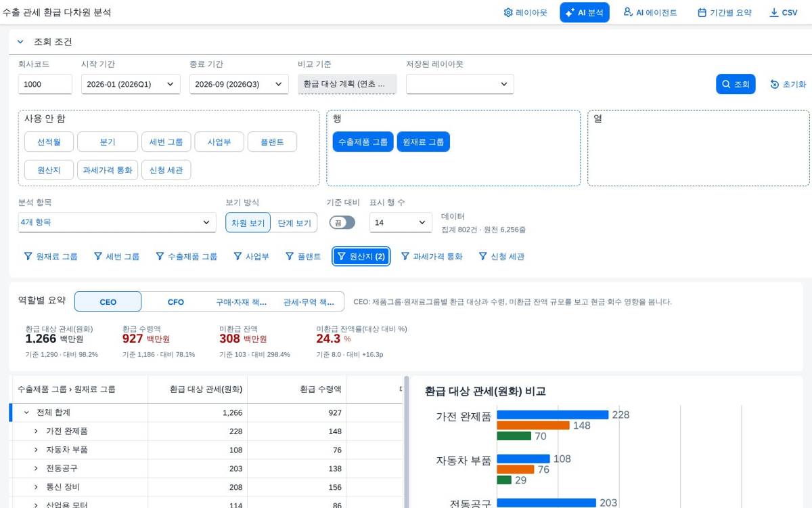Expand the 자동차 부품 row
812x508 pixels.
pyautogui.click(x=36, y=449)
